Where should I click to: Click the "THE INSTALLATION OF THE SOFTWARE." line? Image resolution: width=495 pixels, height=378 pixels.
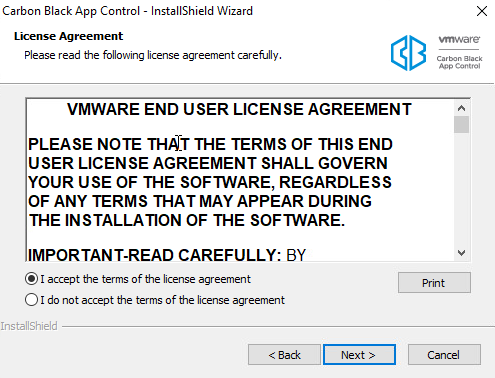[x=187, y=220]
